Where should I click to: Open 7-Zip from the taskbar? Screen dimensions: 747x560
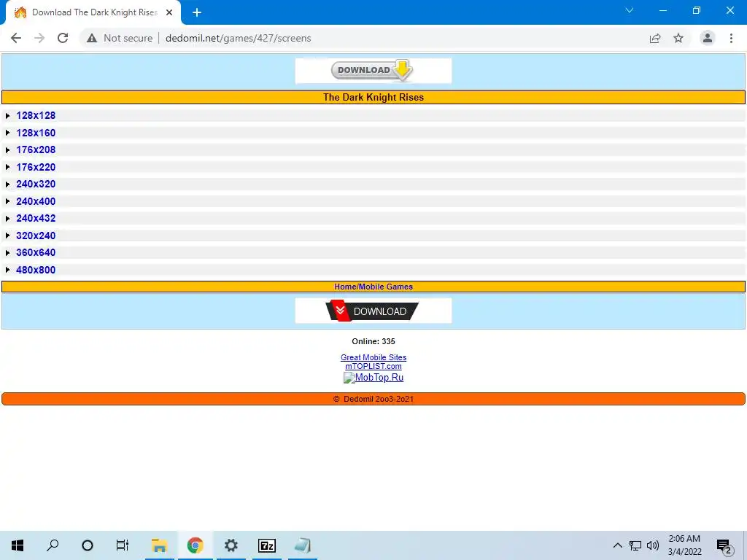click(x=267, y=545)
